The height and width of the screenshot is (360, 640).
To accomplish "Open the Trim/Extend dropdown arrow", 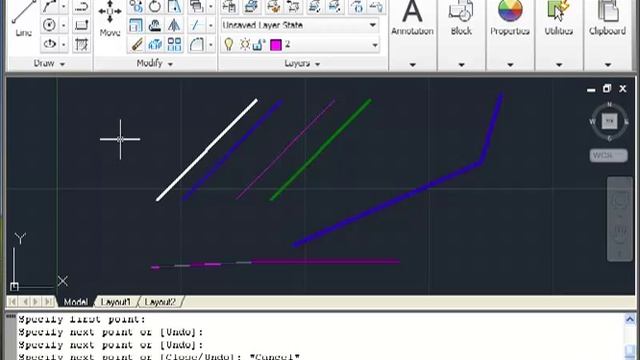I will point(211,25).
